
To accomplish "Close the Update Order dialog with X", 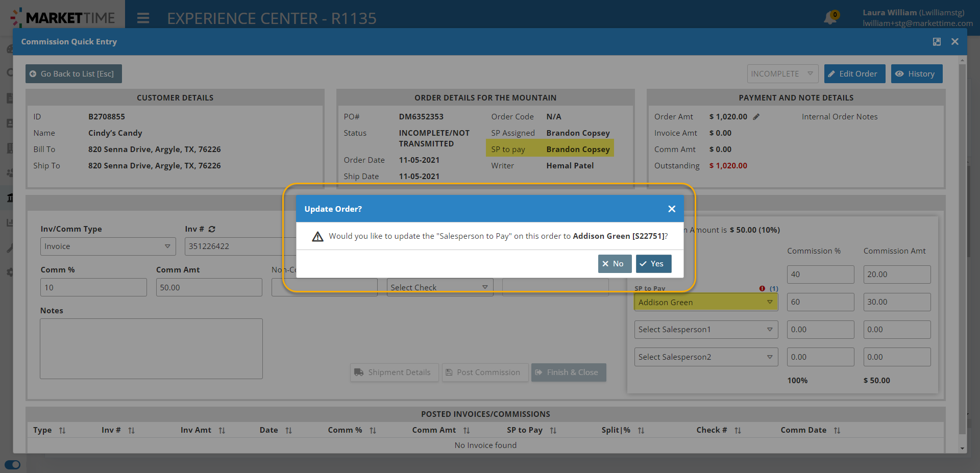I will coord(672,209).
